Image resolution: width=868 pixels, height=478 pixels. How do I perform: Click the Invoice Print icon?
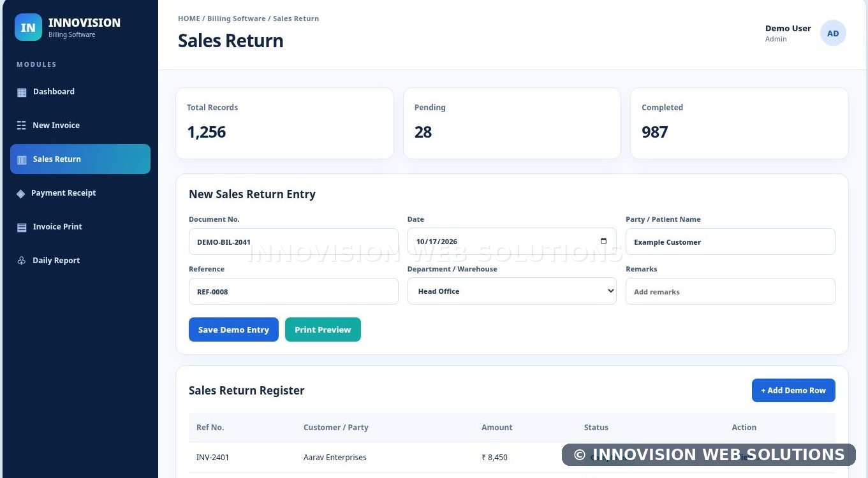click(x=22, y=227)
